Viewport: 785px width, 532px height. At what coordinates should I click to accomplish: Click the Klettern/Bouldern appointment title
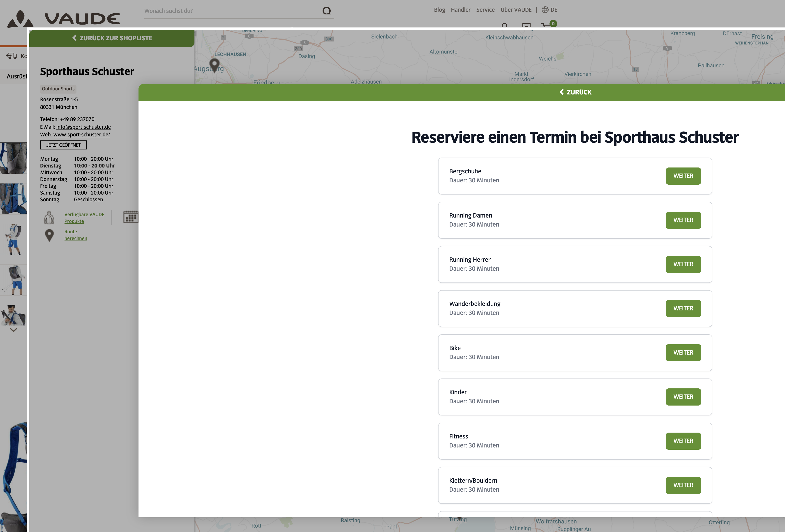click(x=473, y=480)
